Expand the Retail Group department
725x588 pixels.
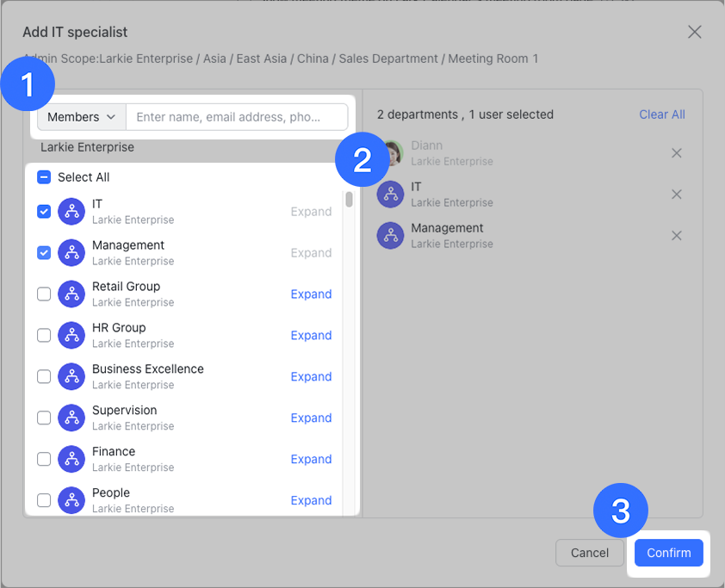point(311,294)
